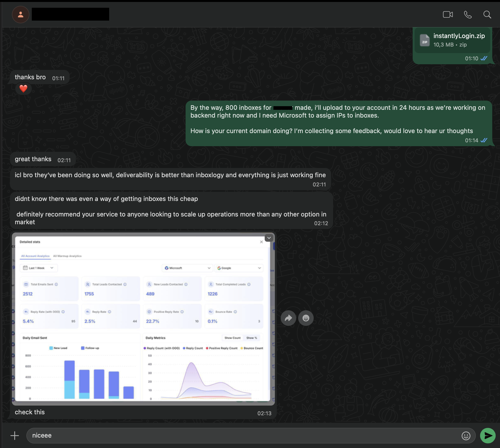Open the Google provider dropdown
This screenshot has width=500, height=448.
click(238, 268)
